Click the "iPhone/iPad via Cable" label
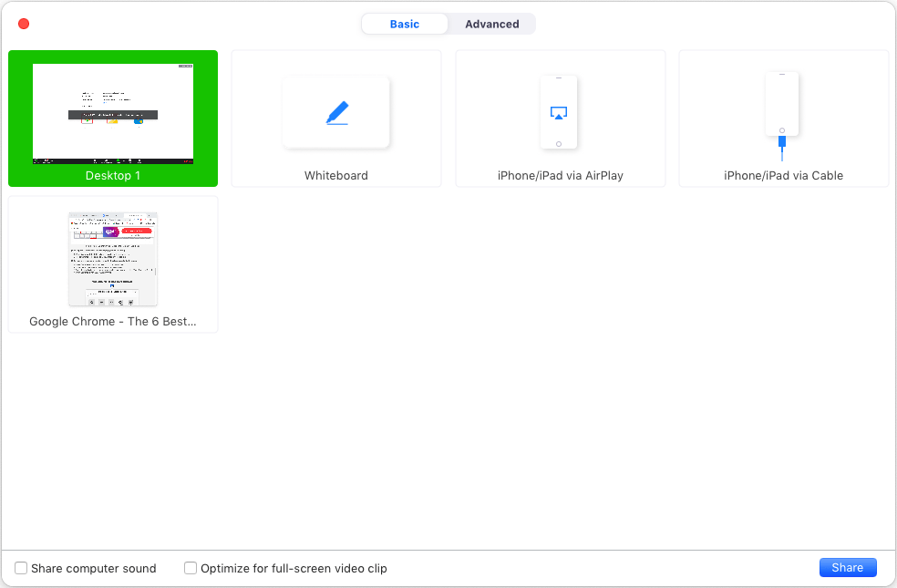897x588 pixels. pos(783,176)
